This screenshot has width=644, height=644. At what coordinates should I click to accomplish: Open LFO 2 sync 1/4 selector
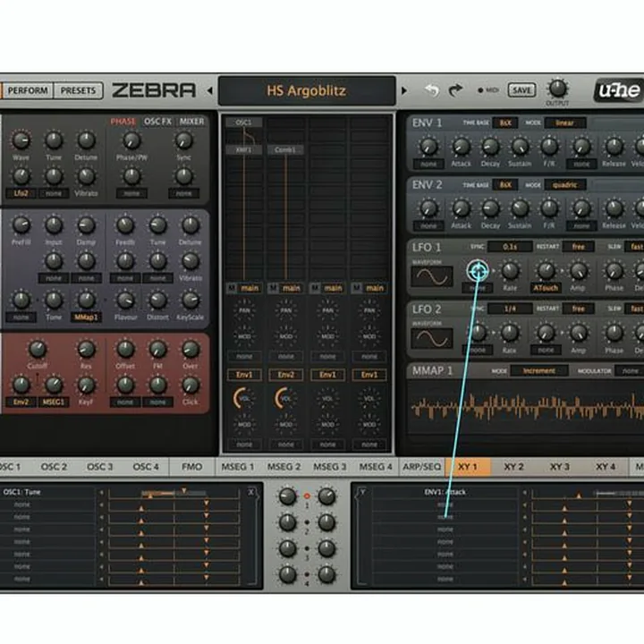click(x=510, y=309)
